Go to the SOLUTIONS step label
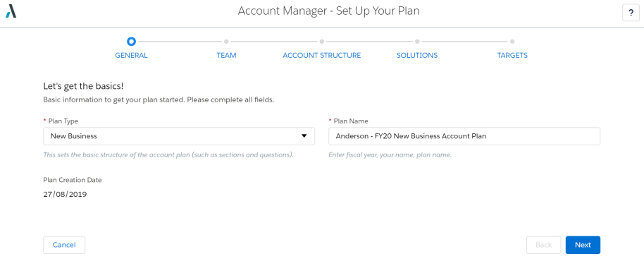This screenshot has height=261, width=644. [417, 55]
